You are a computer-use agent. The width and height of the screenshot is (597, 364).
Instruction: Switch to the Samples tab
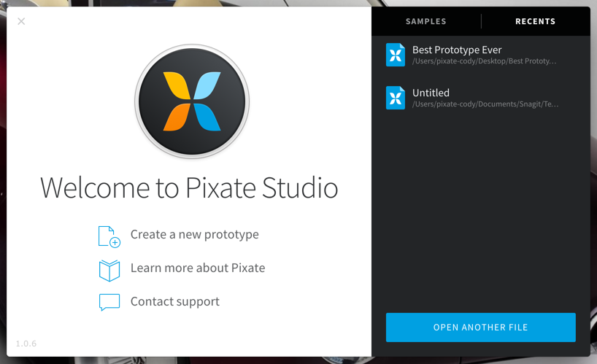(425, 21)
